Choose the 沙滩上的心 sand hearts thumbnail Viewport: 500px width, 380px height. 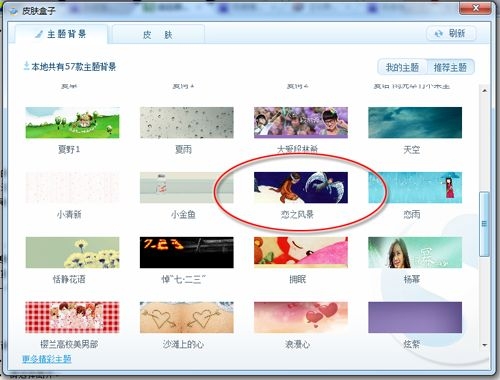[x=187, y=318]
